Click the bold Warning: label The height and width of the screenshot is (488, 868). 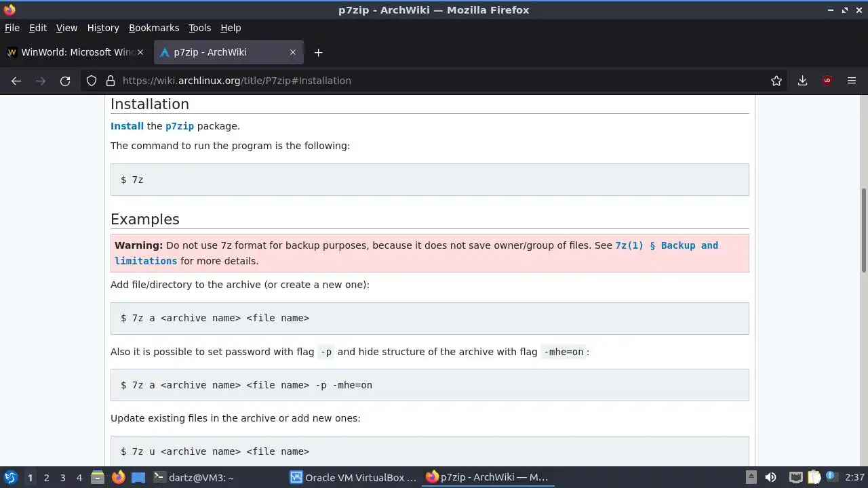[x=139, y=245]
